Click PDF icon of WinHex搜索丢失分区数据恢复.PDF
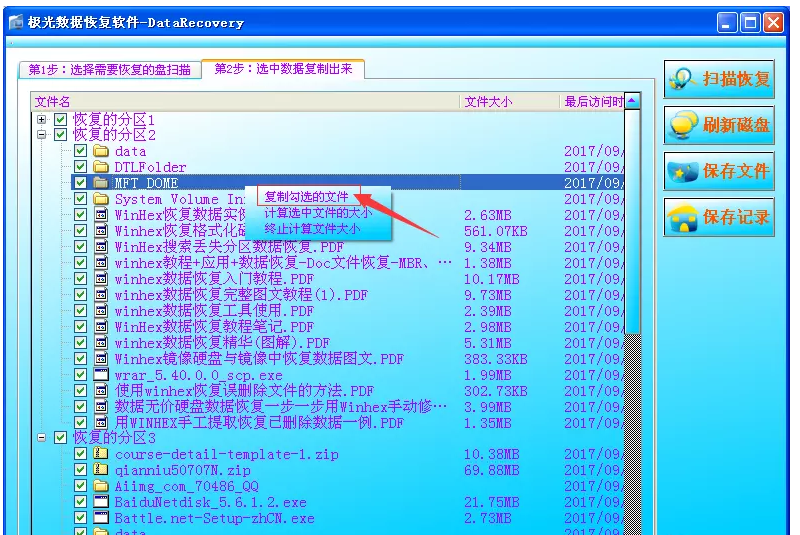 point(101,247)
